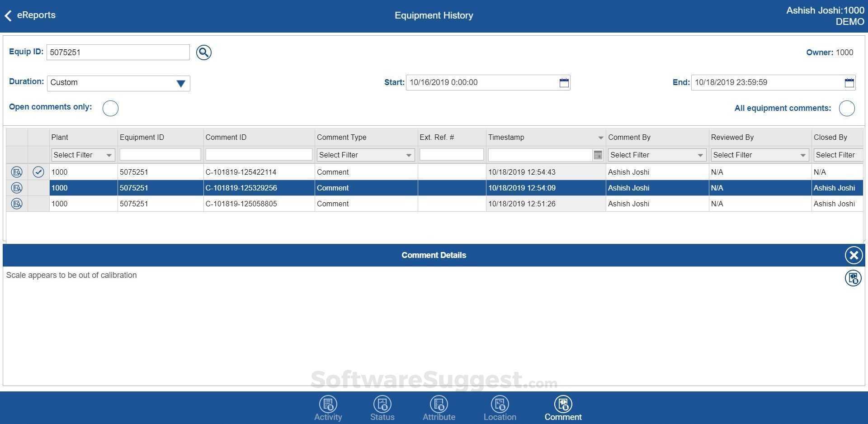Image resolution: width=868 pixels, height=424 pixels.
Task: Click the comment icon in Comment Details panel
Action: [853, 278]
